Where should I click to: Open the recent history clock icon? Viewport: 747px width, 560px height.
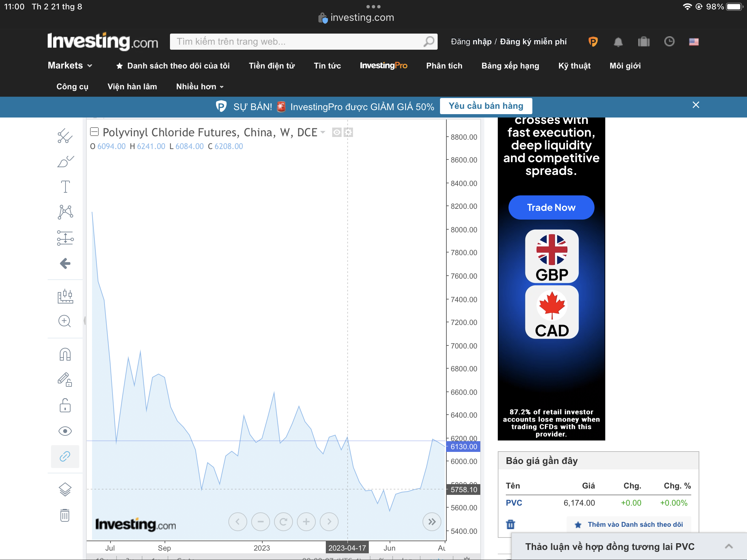(x=669, y=42)
